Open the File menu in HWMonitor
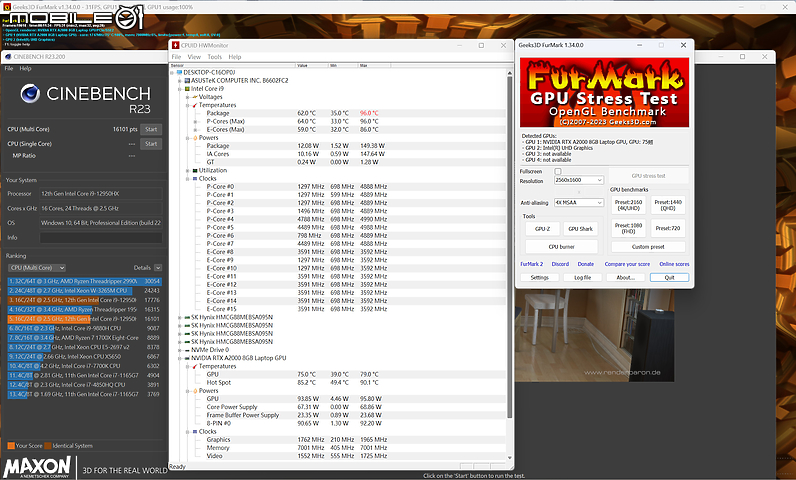The image size is (796, 480). (176, 57)
